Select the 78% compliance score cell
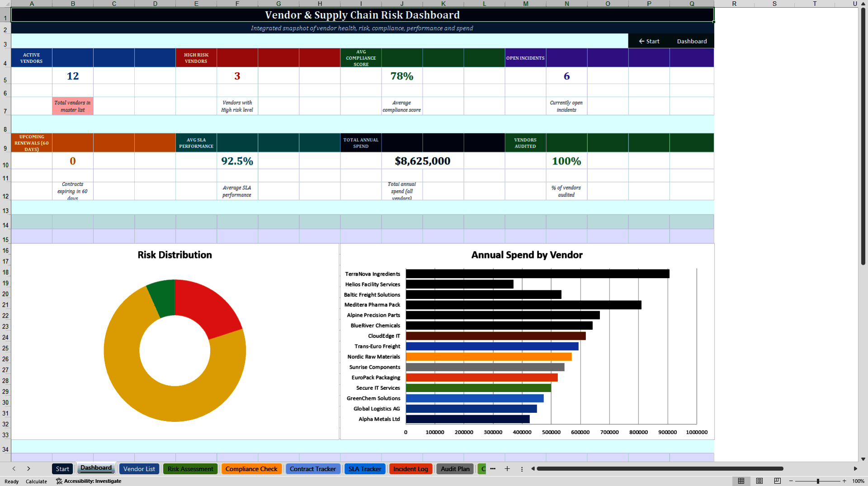Viewport: 868px width, 486px height. 402,76
